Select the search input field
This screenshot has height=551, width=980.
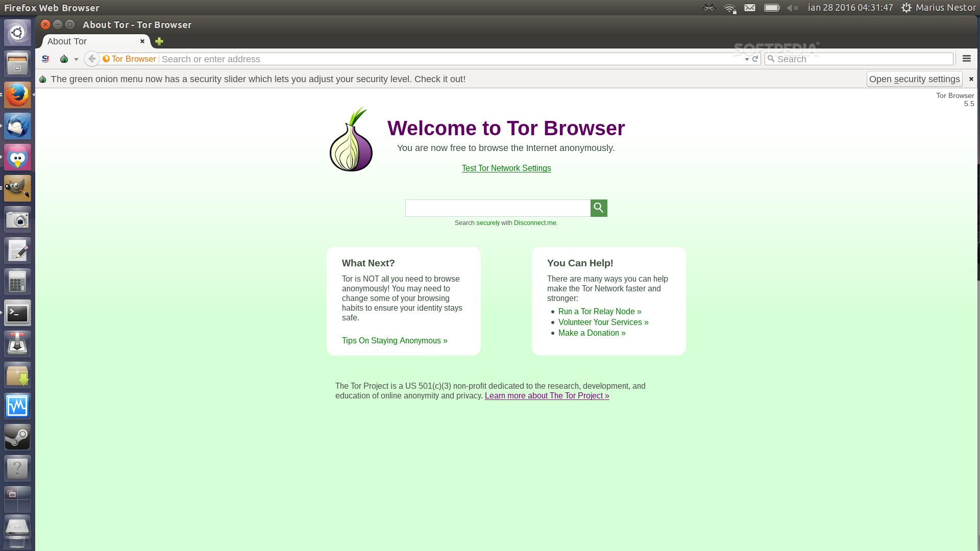[x=498, y=207]
